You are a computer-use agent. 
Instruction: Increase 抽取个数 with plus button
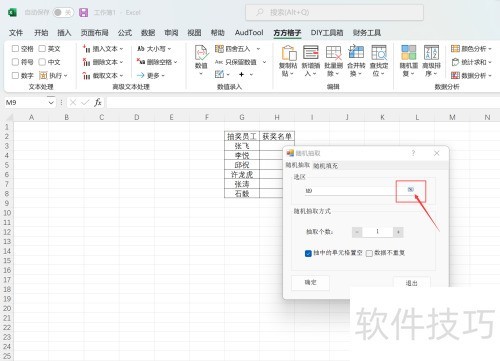[x=398, y=232]
